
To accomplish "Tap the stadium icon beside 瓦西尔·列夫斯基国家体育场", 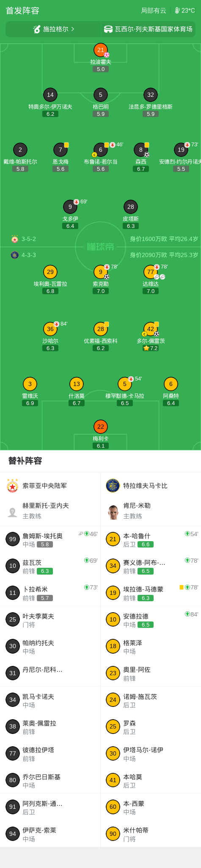I will pyautogui.click(x=108, y=29).
